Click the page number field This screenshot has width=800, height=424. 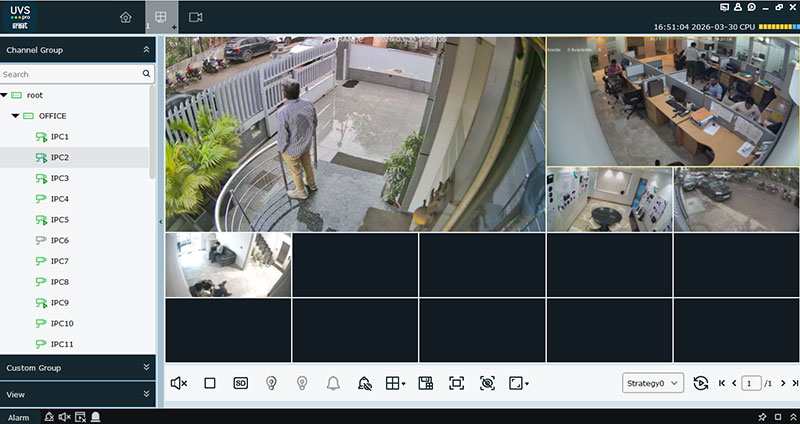(751, 383)
